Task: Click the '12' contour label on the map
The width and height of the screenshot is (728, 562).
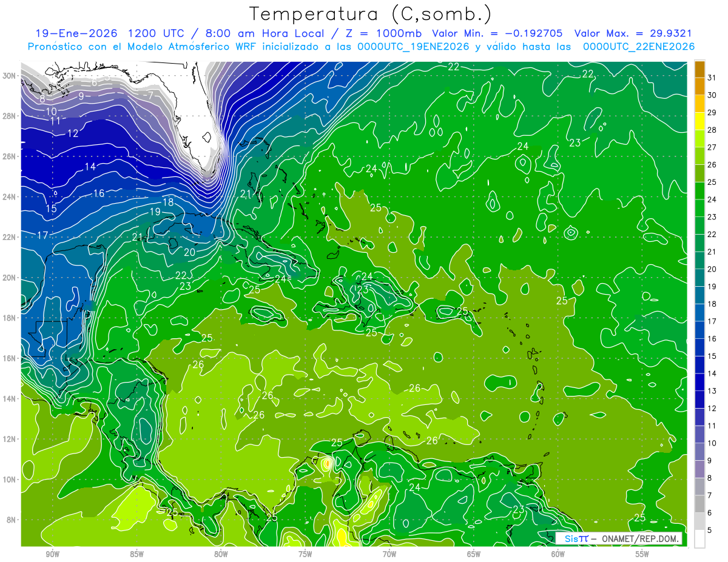Action: 73,133
